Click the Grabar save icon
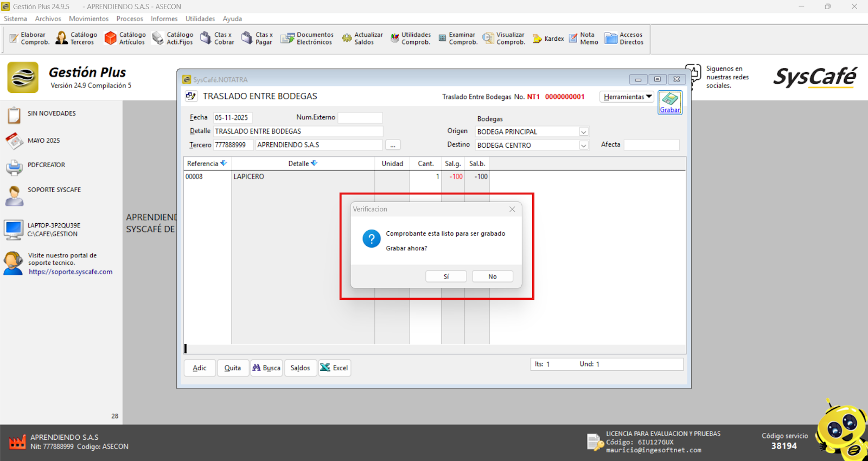 670,102
